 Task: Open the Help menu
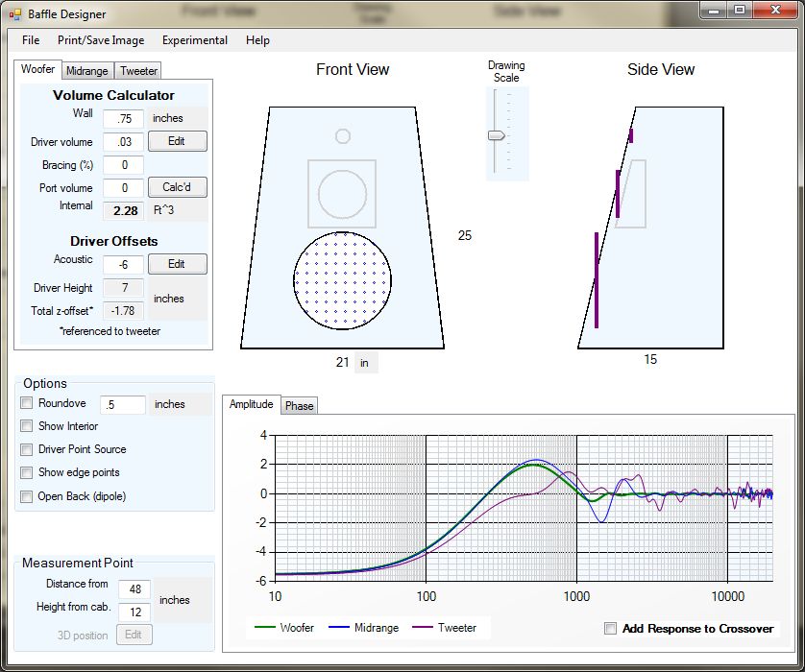tap(256, 40)
